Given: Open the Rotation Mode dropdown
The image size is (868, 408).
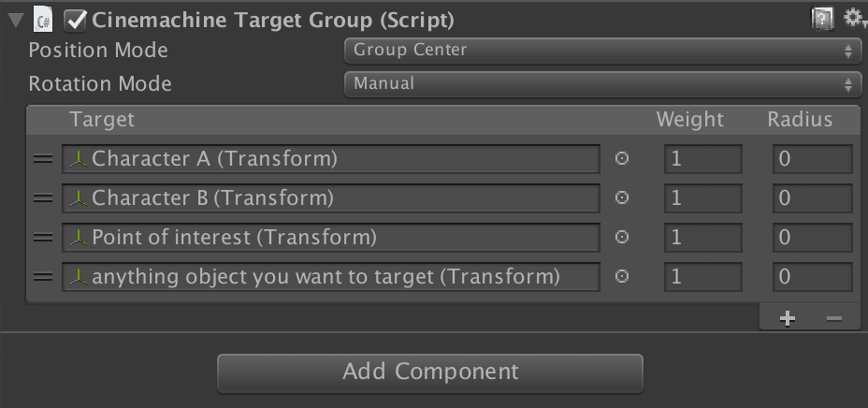Looking at the screenshot, I should pos(603,85).
